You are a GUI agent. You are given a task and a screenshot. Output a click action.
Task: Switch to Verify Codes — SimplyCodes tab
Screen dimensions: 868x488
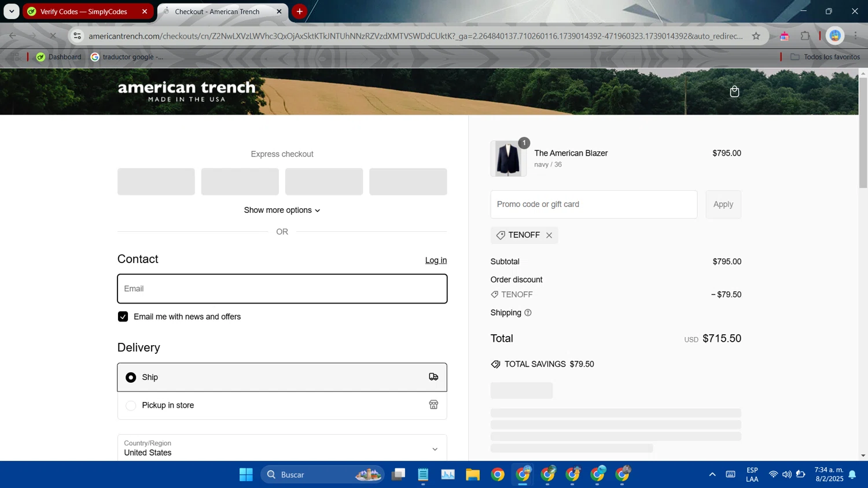pyautogui.click(x=83, y=12)
